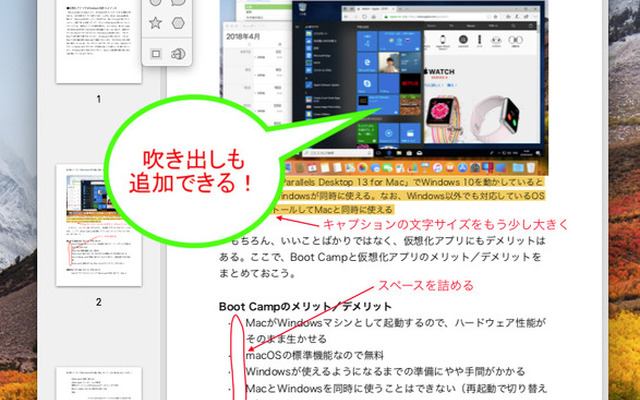The width and height of the screenshot is (640, 400).
Task: Select the green speech bubble annotation
Action: click(192, 171)
